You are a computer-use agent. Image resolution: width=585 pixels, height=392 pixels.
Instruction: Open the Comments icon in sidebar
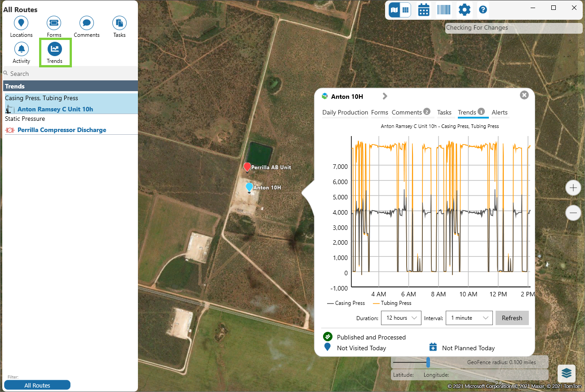(87, 23)
